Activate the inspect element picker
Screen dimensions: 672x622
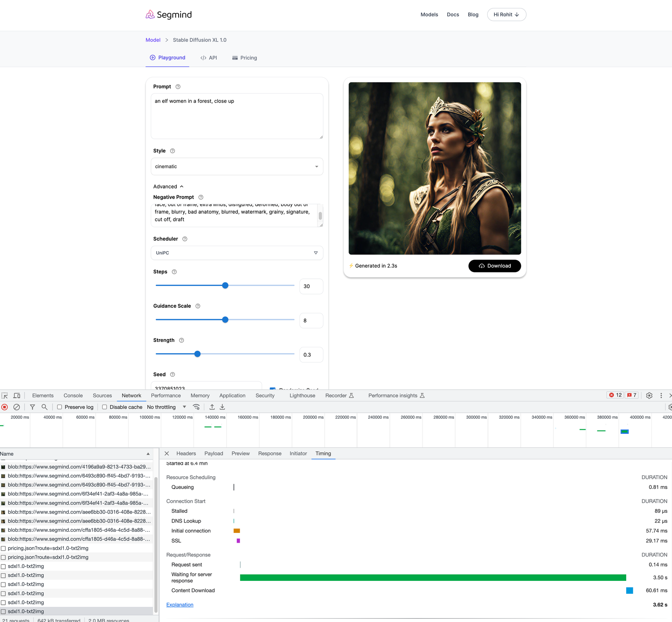(x=5, y=396)
